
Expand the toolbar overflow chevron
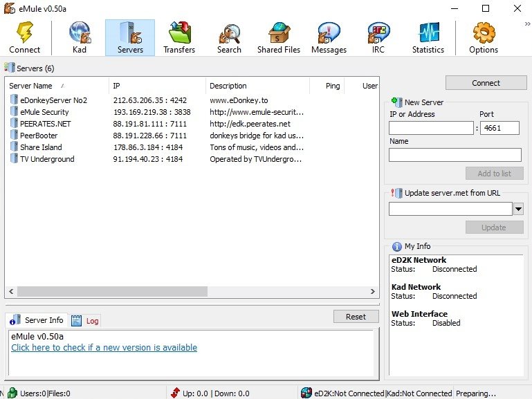(527, 24)
